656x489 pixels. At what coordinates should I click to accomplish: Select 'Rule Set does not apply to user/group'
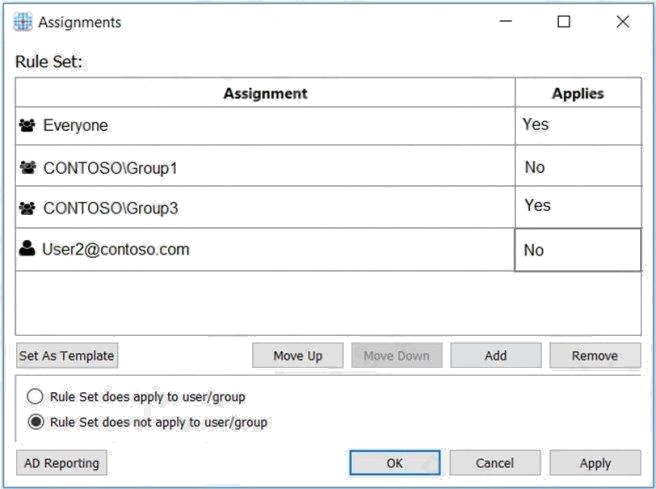[x=36, y=422]
